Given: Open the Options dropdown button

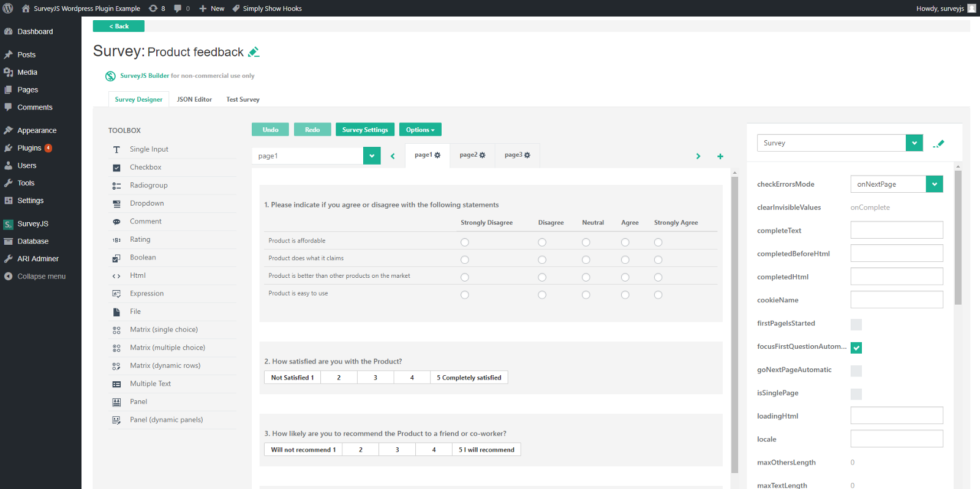Looking at the screenshot, I should (420, 130).
